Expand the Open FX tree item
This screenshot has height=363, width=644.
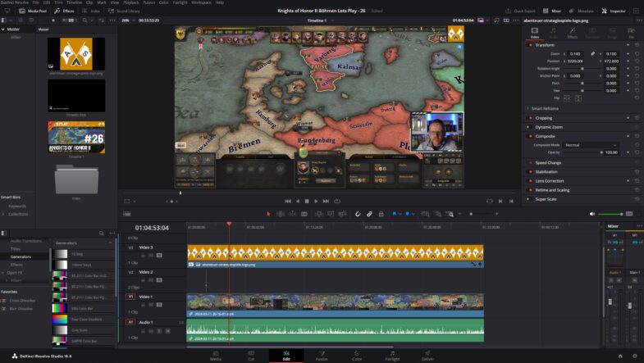click(x=5, y=274)
